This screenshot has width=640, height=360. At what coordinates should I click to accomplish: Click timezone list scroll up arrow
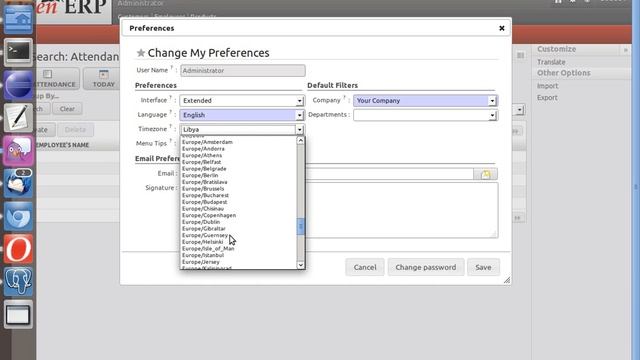tap(300, 140)
